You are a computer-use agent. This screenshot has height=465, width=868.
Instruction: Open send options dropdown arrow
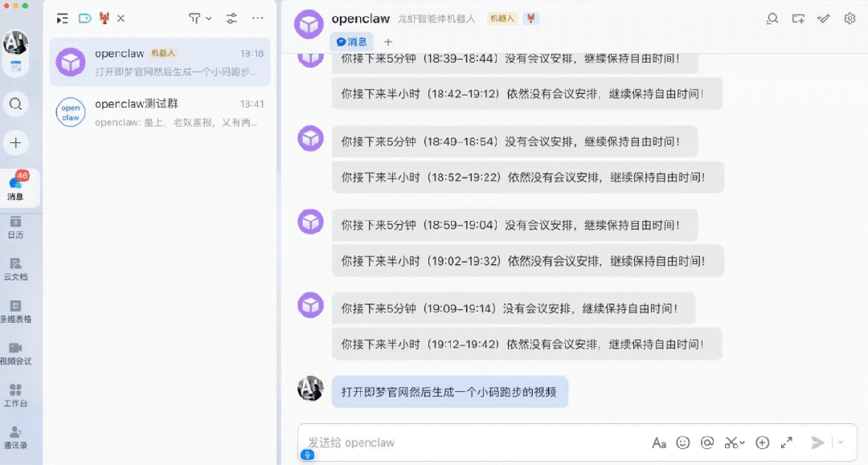pyautogui.click(x=841, y=443)
